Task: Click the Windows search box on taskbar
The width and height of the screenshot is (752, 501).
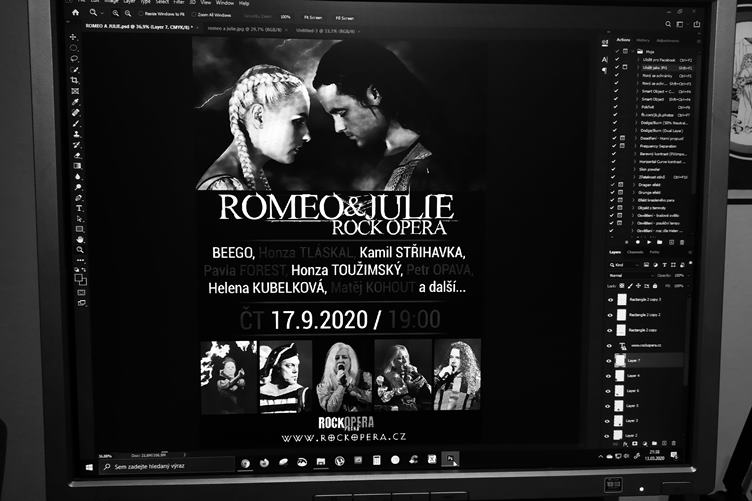Action: 168,466
